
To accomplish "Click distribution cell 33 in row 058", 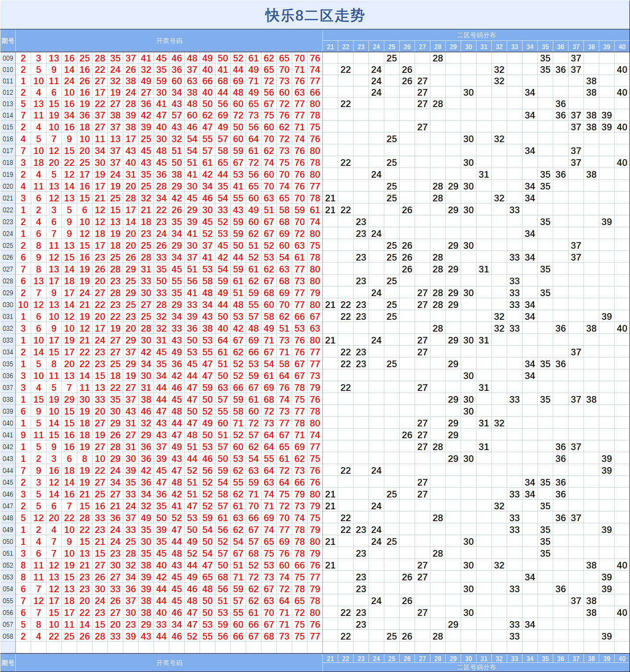I will (515, 636).
